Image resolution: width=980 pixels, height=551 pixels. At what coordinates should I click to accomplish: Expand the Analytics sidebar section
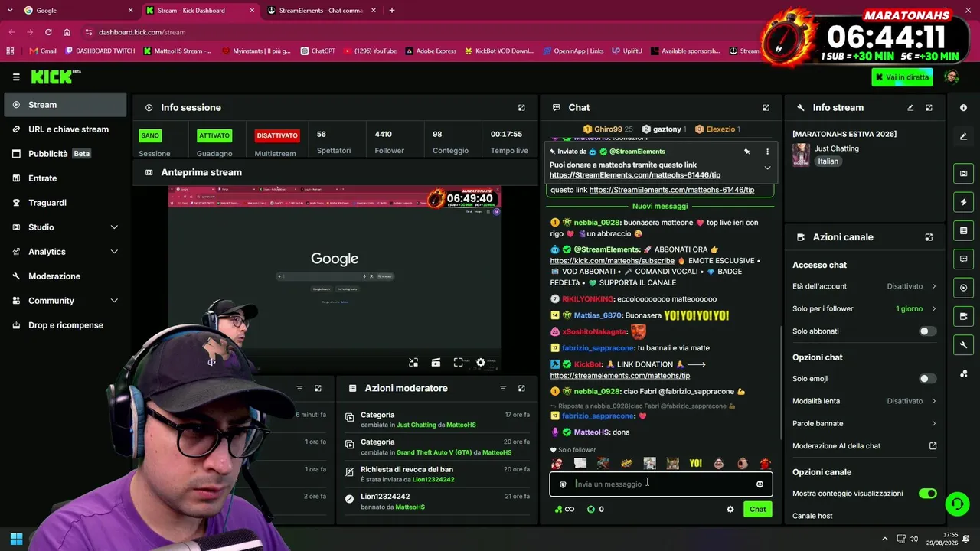coord(65,252)
